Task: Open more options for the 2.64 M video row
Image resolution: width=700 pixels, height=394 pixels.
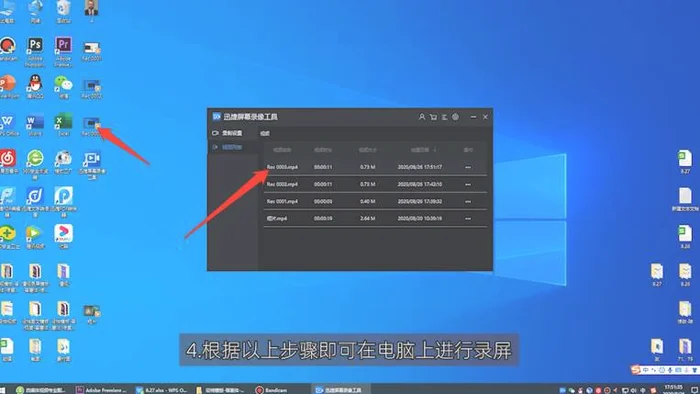Action: tap(468, 219)
